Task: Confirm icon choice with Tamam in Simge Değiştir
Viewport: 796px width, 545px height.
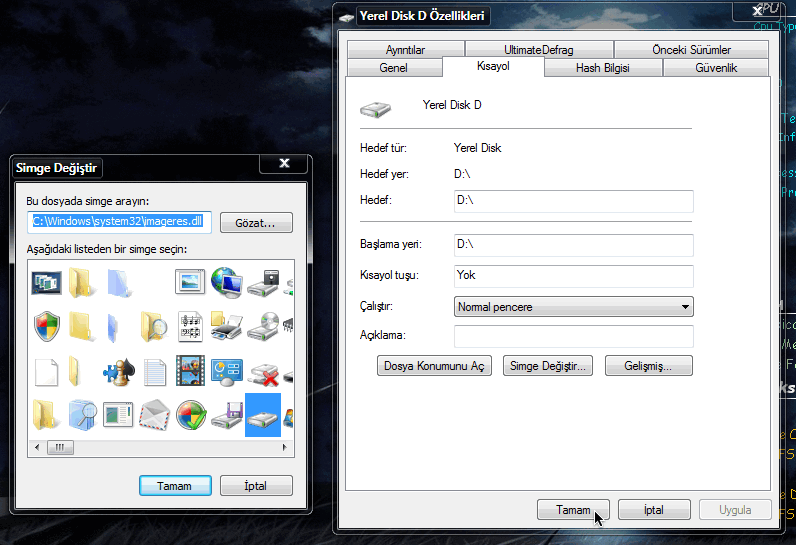Action: tap(175, 486)
